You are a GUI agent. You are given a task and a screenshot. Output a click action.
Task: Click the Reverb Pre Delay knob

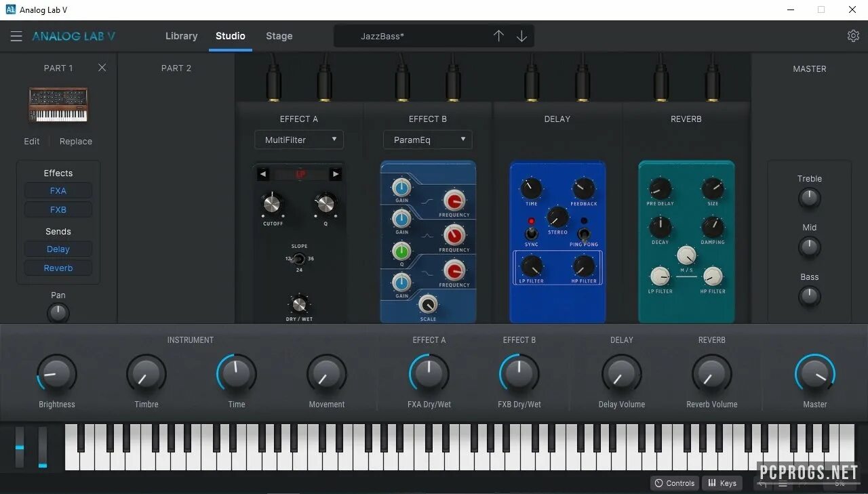pos(660,188)
